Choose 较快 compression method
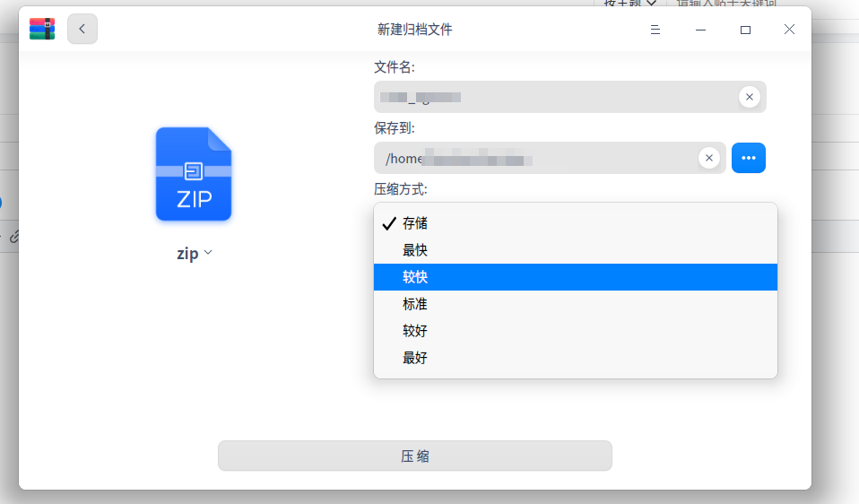Viewport: 859px width, 504px height. coord(576,277)
